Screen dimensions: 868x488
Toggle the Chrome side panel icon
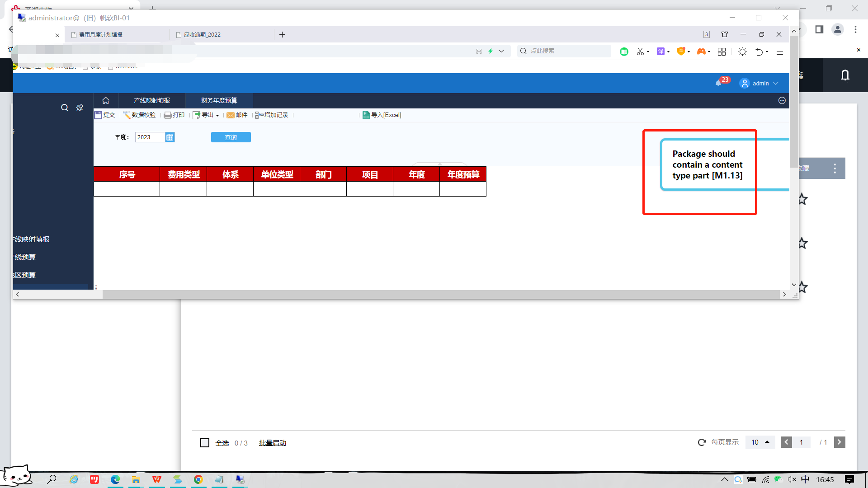[819, 29]
